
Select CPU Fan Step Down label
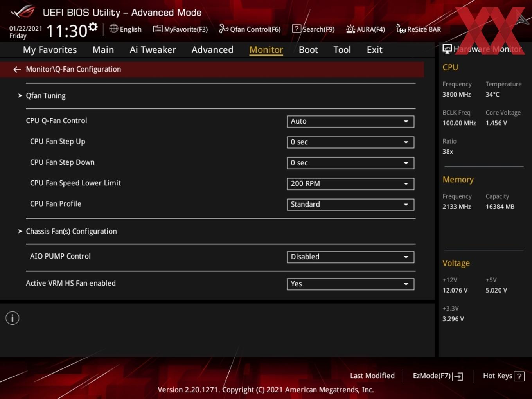[x=62, y=162]
